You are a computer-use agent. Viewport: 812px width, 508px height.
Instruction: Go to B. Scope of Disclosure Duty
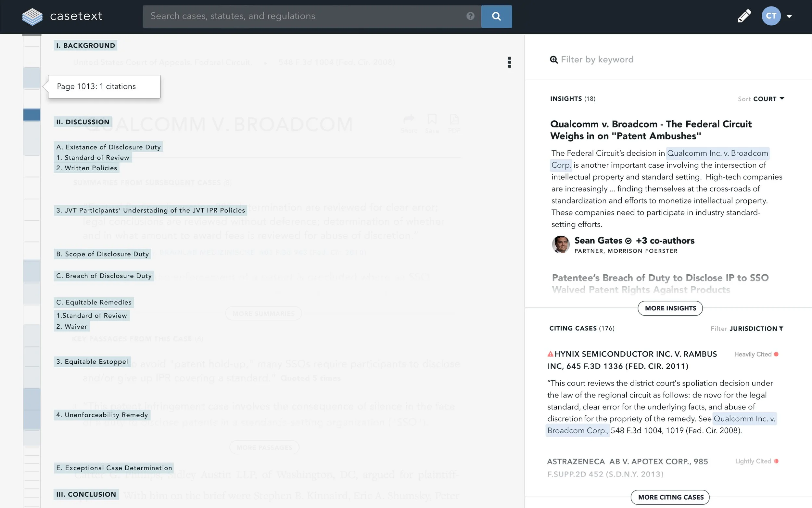pos(102,254)
